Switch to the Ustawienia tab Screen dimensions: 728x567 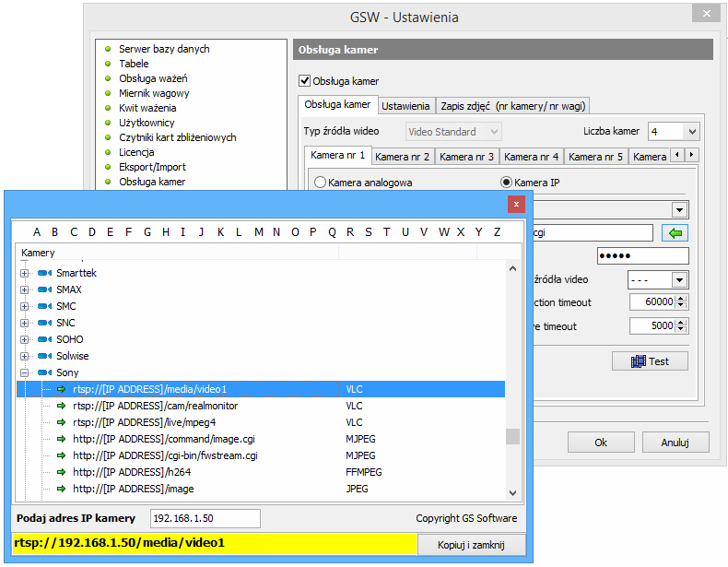coord(405,106)
